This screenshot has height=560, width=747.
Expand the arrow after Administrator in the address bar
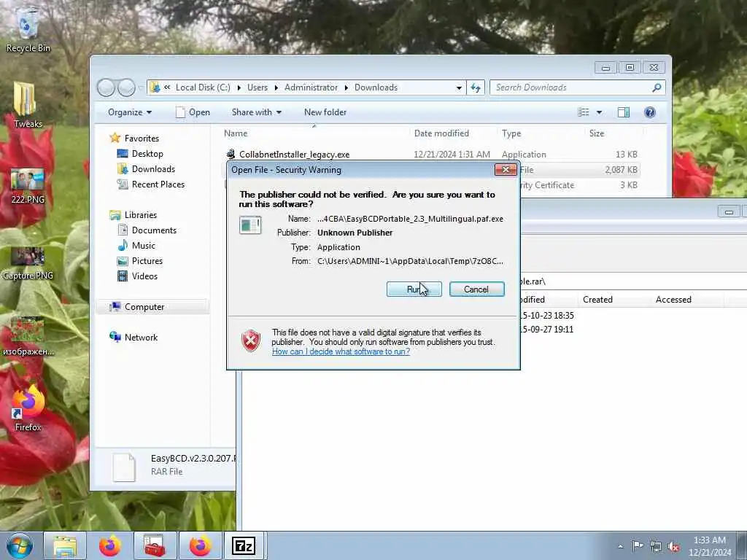pyautogui.click(x=347, y=87)
